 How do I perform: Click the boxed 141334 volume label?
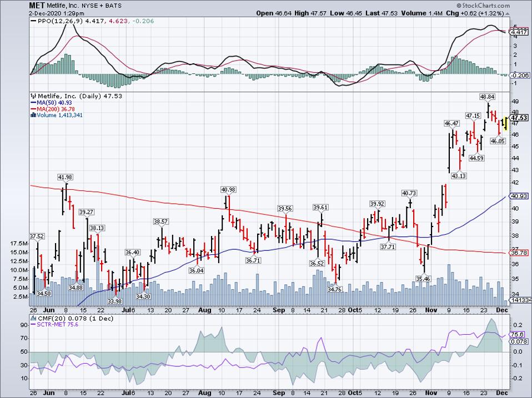521,300
